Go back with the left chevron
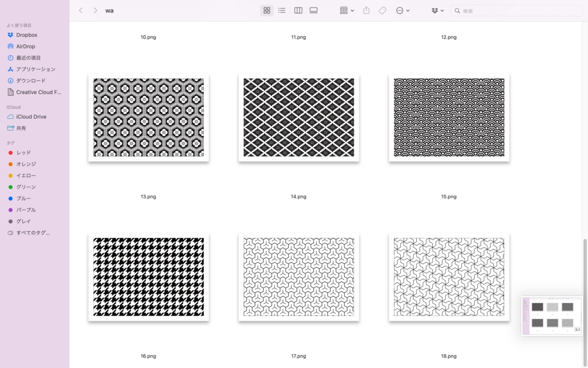 pos(80,10)
